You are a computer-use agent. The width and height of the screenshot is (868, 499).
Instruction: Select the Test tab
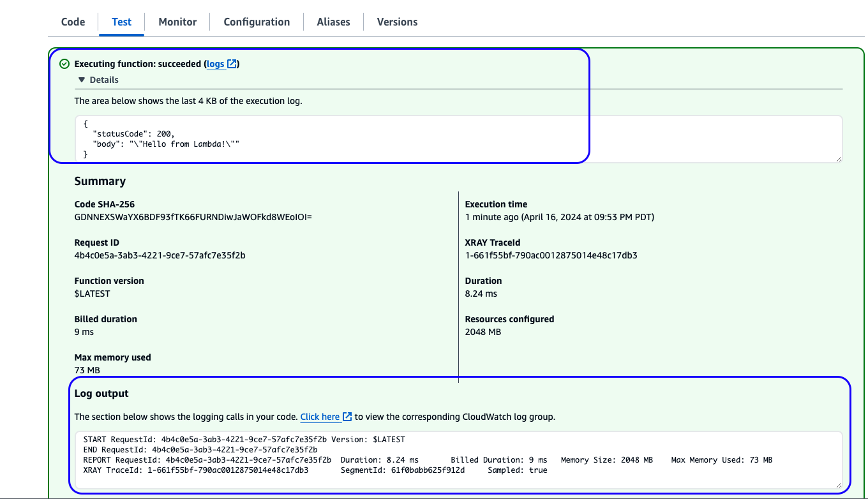coord(121,22)
